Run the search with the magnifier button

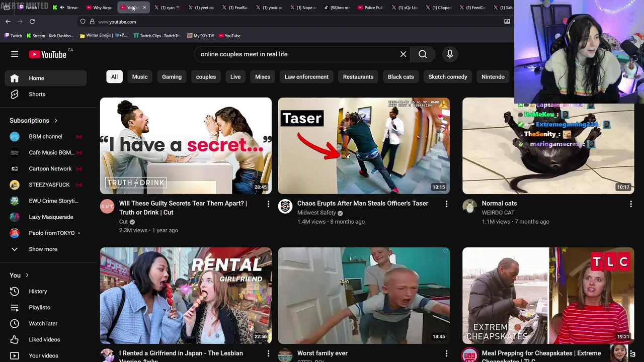pos(423,54)
